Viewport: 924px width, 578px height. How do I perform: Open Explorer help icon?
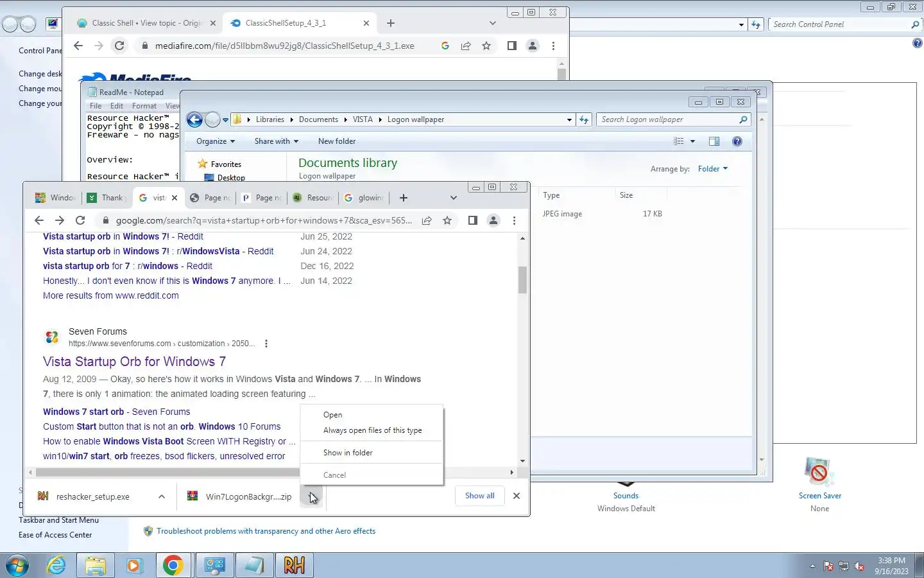point(737,141)
